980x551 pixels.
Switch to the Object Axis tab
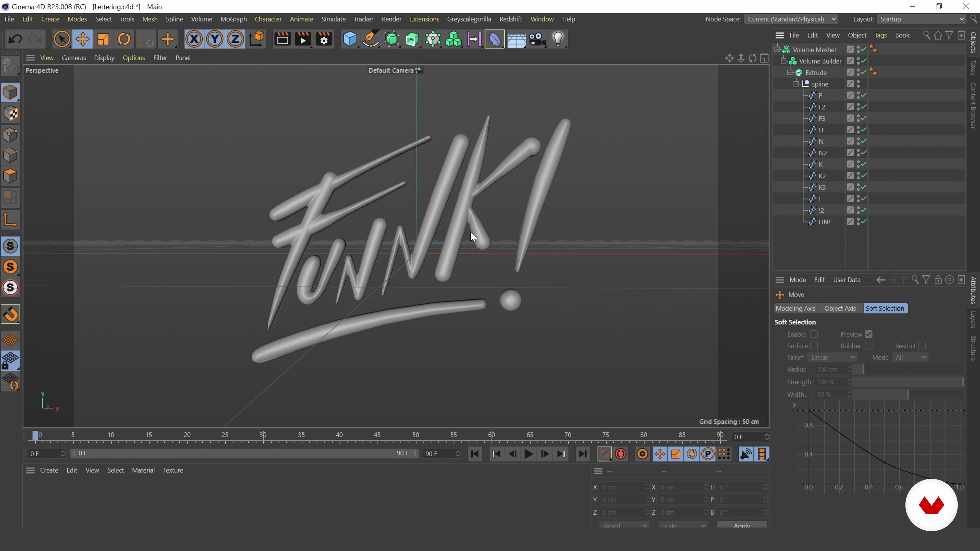(x=840, y=308)
